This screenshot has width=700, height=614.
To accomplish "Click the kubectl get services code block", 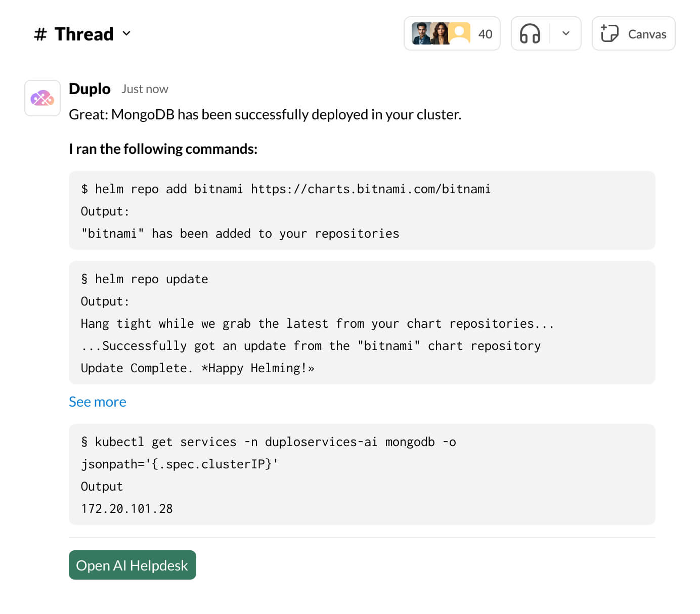I will tap(362, 474).
